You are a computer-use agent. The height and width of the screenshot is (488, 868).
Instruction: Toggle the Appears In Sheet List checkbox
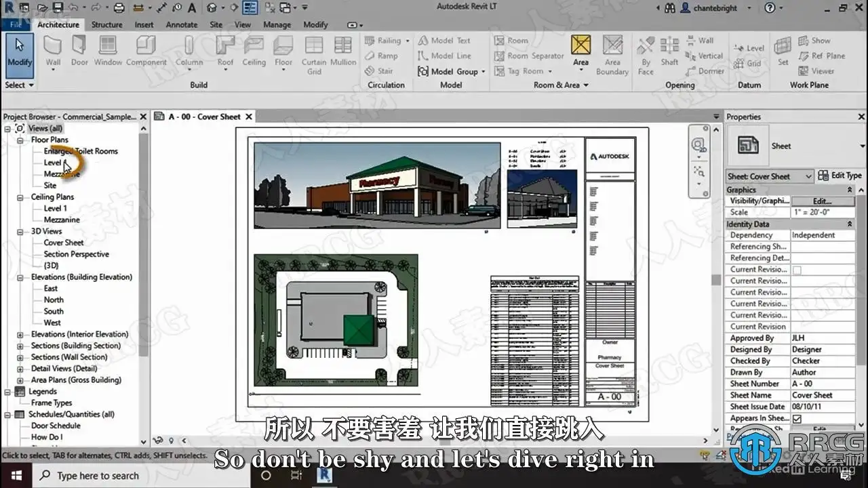click(797, 419)
